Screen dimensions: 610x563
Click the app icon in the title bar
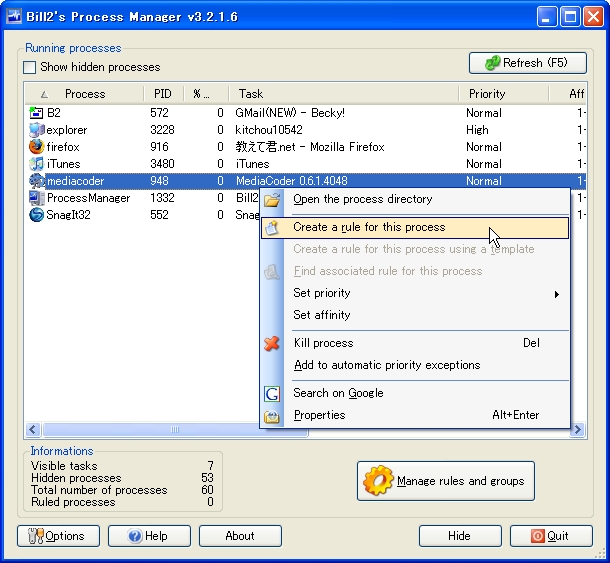(x=14, y=16)
